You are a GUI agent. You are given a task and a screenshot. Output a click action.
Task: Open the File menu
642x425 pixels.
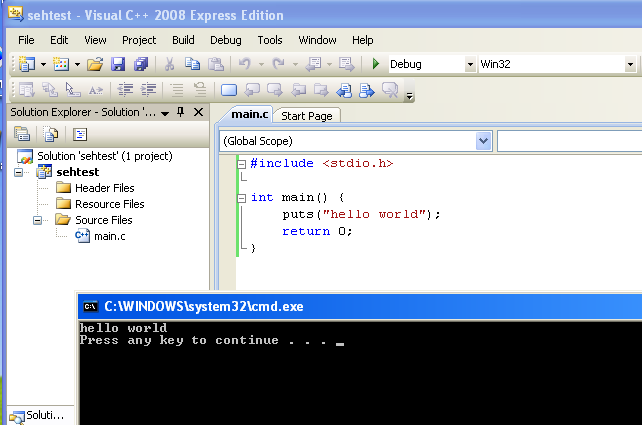[26, 40]
